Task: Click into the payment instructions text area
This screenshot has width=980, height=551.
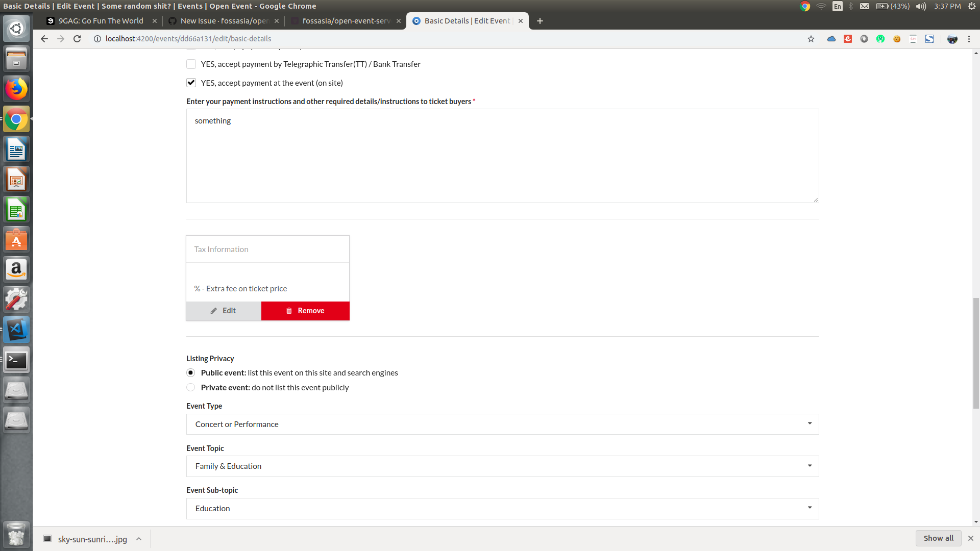Action: 502,156
